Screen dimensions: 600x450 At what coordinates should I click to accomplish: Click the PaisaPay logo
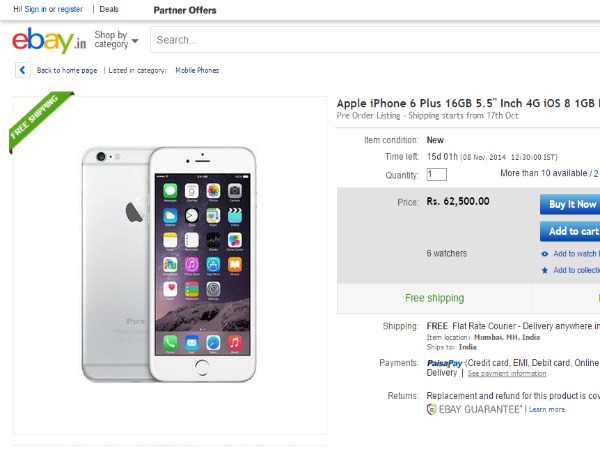[444, 363]
